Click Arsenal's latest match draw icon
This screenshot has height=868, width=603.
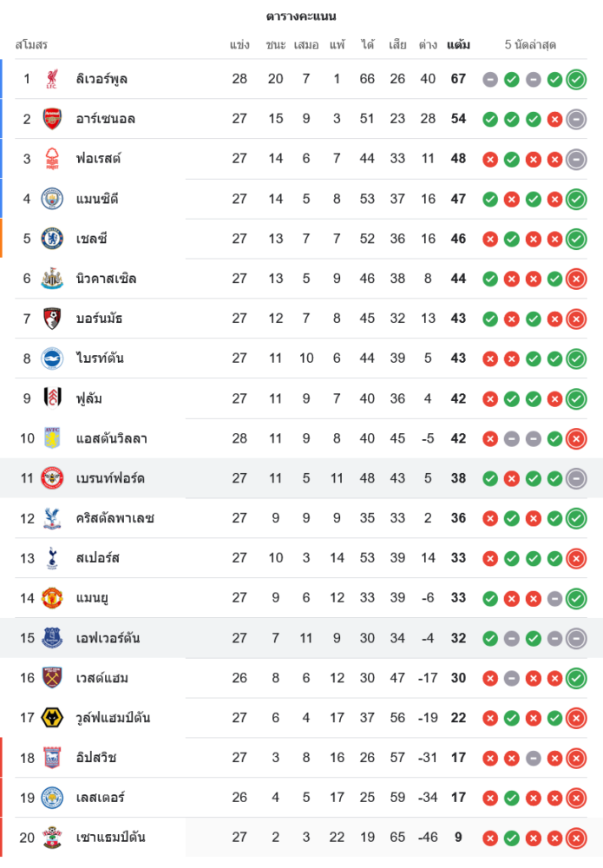coord(576,120)
